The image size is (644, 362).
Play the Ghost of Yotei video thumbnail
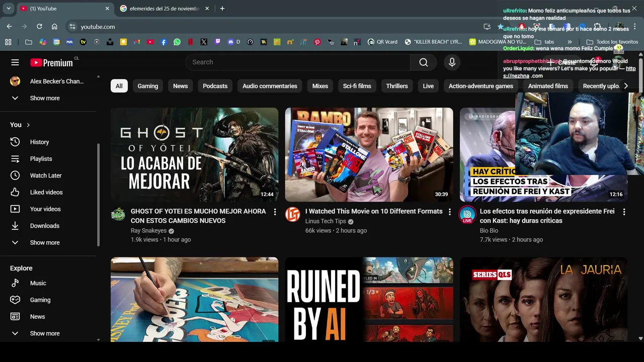[x=194, y=154]
